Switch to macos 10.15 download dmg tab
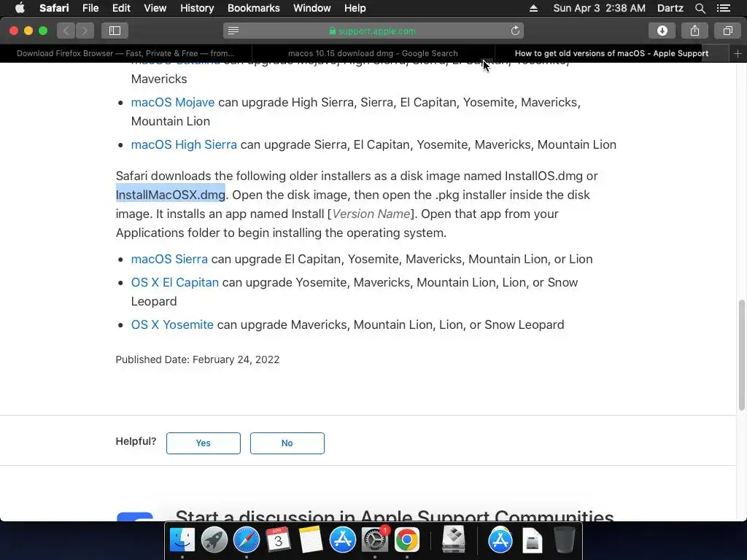 pyautogui.click(x=373, y=53)
